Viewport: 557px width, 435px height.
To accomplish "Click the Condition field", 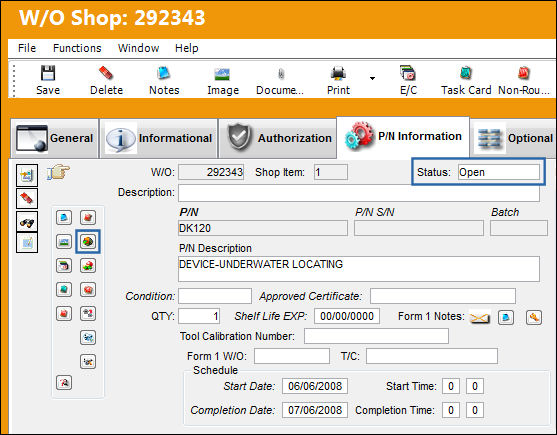I will (215, 296).
